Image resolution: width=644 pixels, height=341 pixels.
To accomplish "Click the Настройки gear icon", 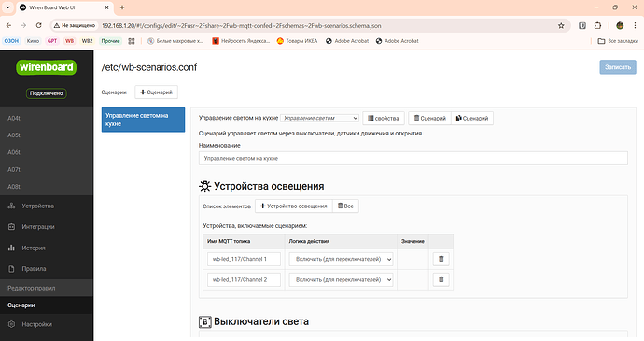I will point(11,324).
